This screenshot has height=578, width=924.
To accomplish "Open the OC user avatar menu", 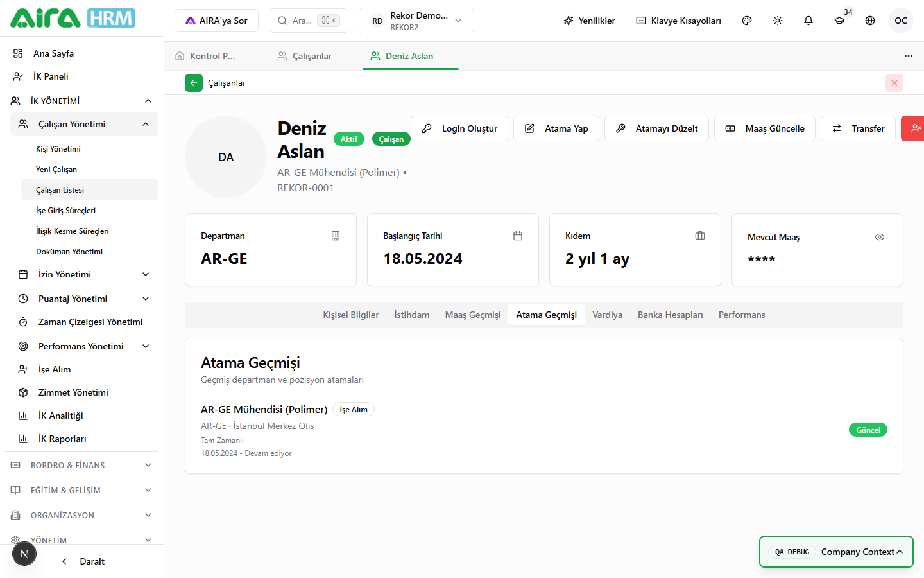I will click(x=901, y=21).
